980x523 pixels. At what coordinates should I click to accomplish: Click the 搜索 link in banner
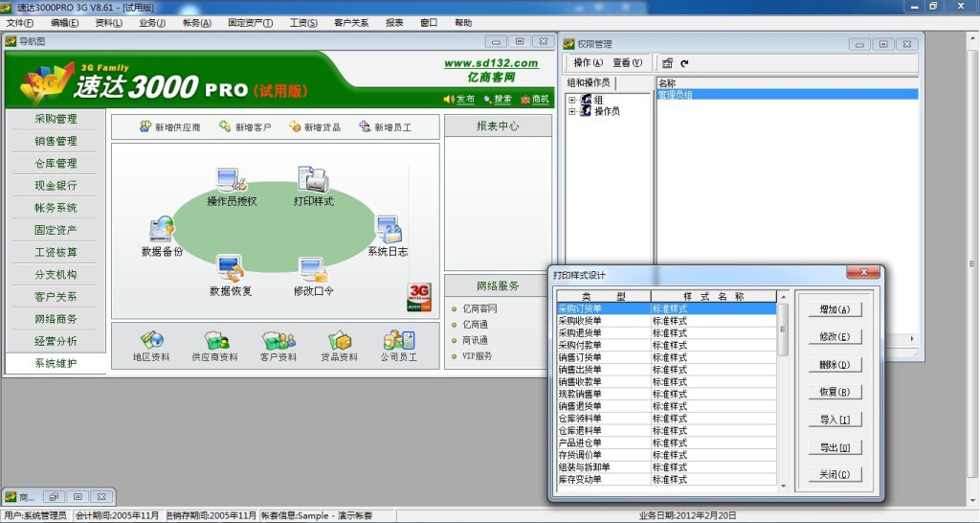click(x=498, y=99)
